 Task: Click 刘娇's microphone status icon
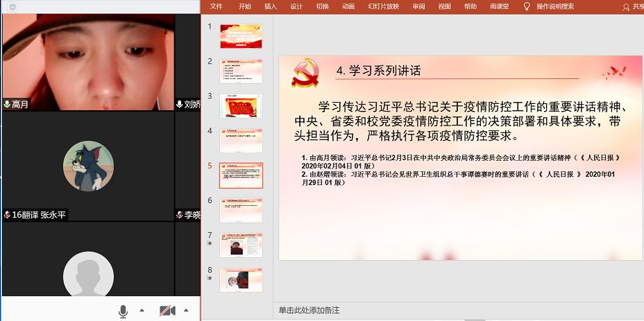tap(179, 104)
